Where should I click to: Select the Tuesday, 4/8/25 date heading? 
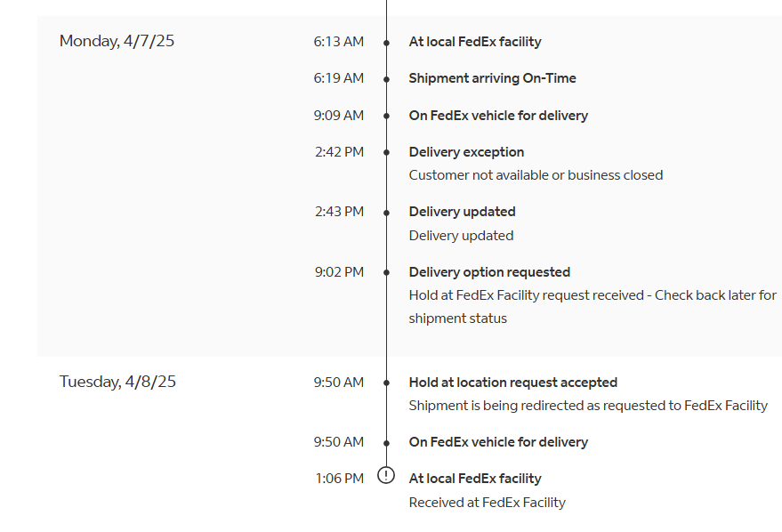coord(117,382)
